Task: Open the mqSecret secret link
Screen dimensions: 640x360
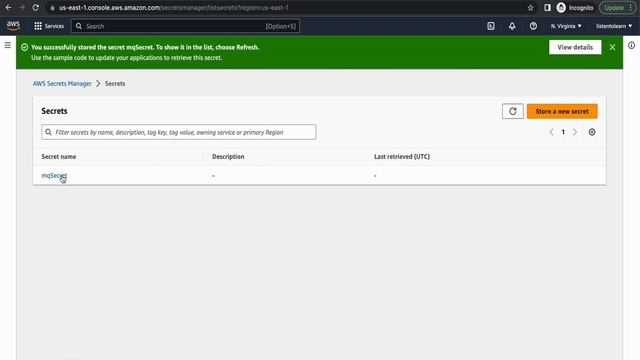Action: (x=54, y=176)
